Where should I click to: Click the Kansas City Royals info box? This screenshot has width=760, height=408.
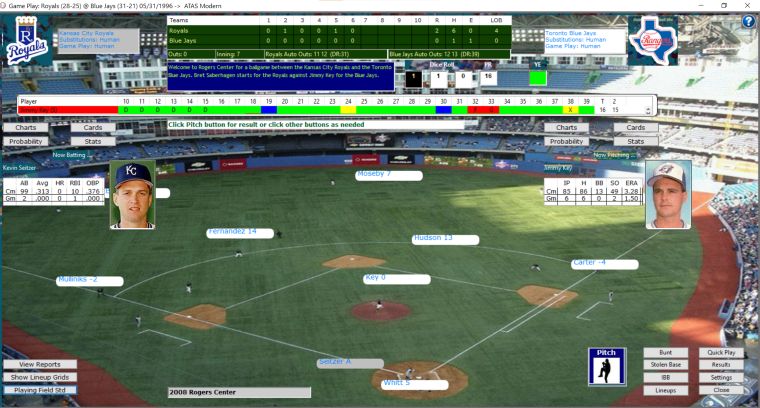pyautogui.click(x=98, y=41)
